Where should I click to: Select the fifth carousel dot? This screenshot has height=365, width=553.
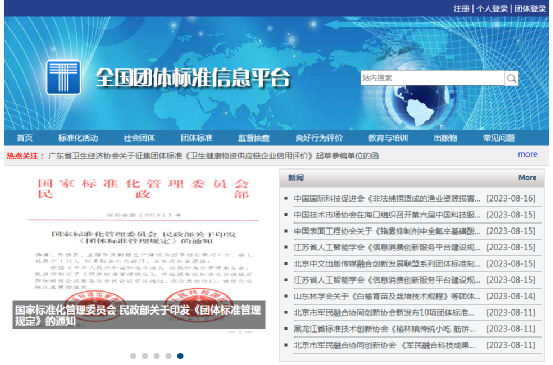pos(180,356)
